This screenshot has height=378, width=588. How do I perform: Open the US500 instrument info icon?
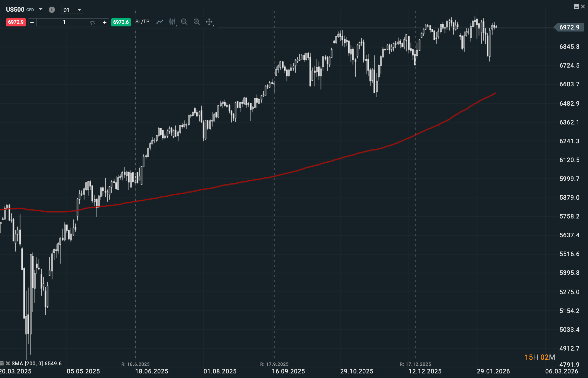(x=52, y=10)
